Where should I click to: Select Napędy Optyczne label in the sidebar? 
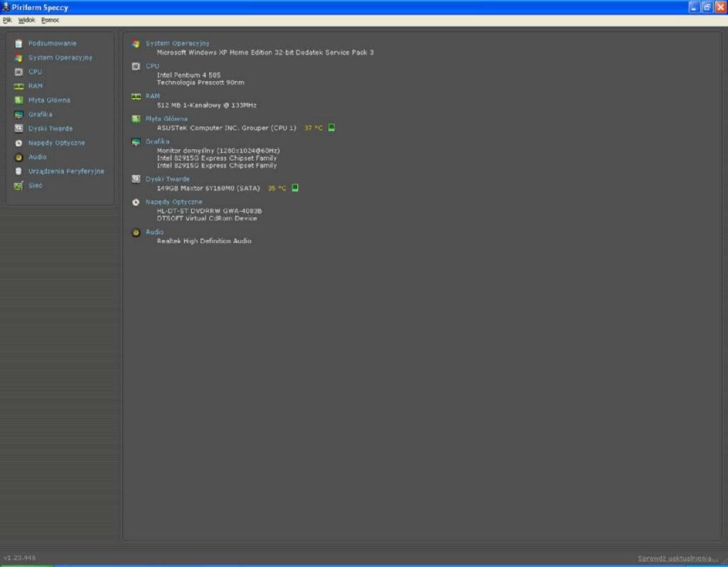click(57, 143)
